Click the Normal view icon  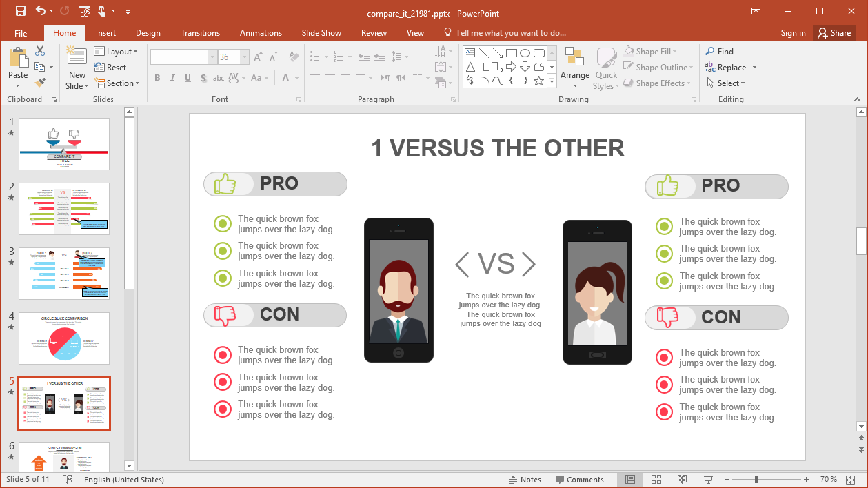click(x=630, y=480)
